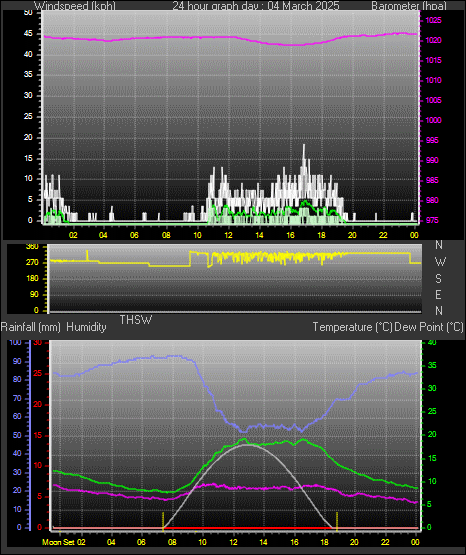Image resolution: width=466 pixels, height=555 pixels.
Task: Click the 16 hour label under temperature graph
Action: tap(294, 542)
